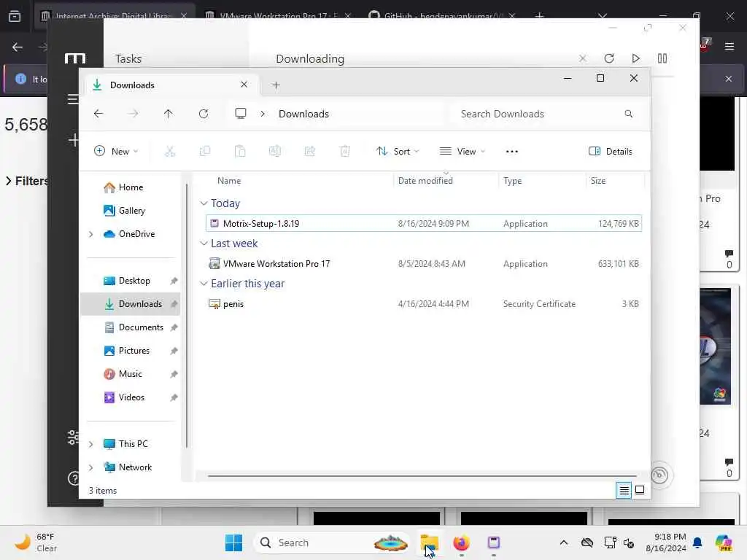Go forward in File Explorer

[134, 114]
